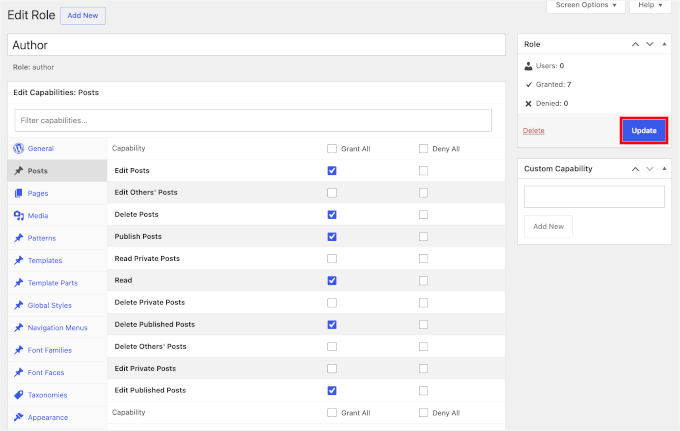Click the pin icon next to Font Faces
Viewport: 680px width, 431px height.
point(19,372)
